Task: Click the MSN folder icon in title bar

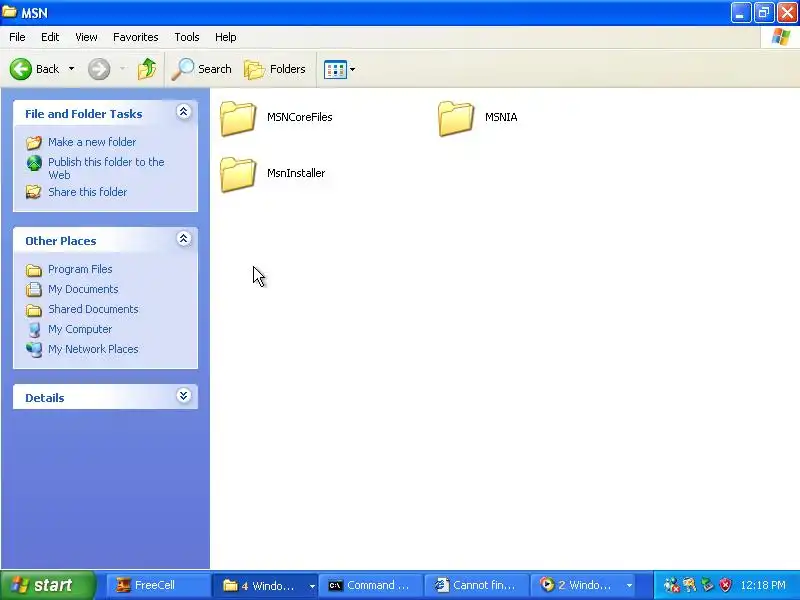Action: pos(9,12)
